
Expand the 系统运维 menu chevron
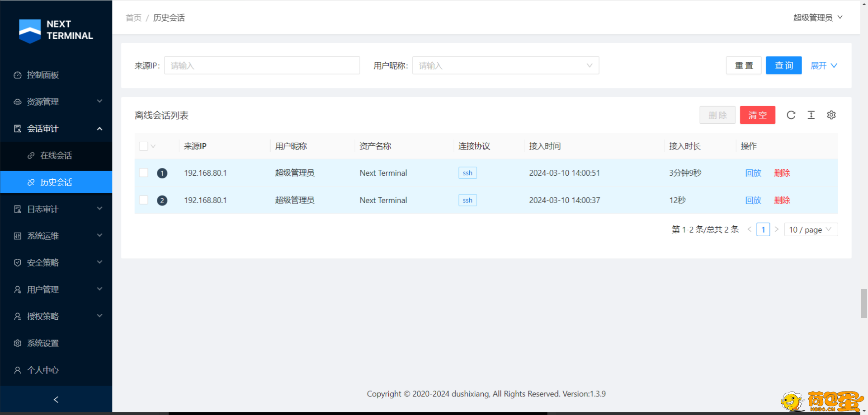point(100,235)
